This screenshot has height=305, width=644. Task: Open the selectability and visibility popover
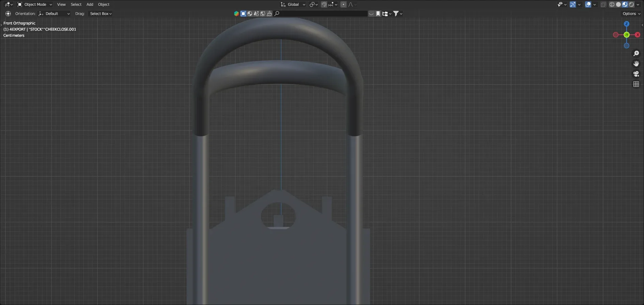click(x=562, y=4)
